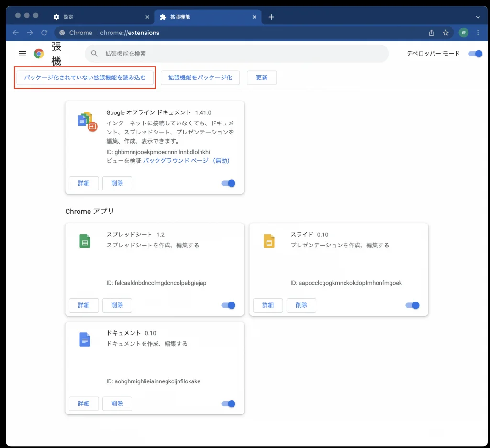Click the share icon in address bar
This screenshot has width=490, height=448.
pos(432,33)
